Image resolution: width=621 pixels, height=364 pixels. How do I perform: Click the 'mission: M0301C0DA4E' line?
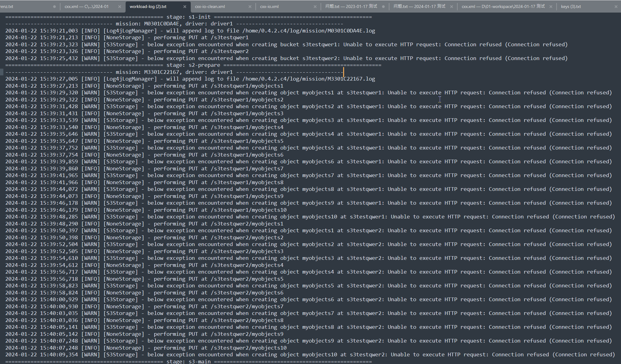174,24
